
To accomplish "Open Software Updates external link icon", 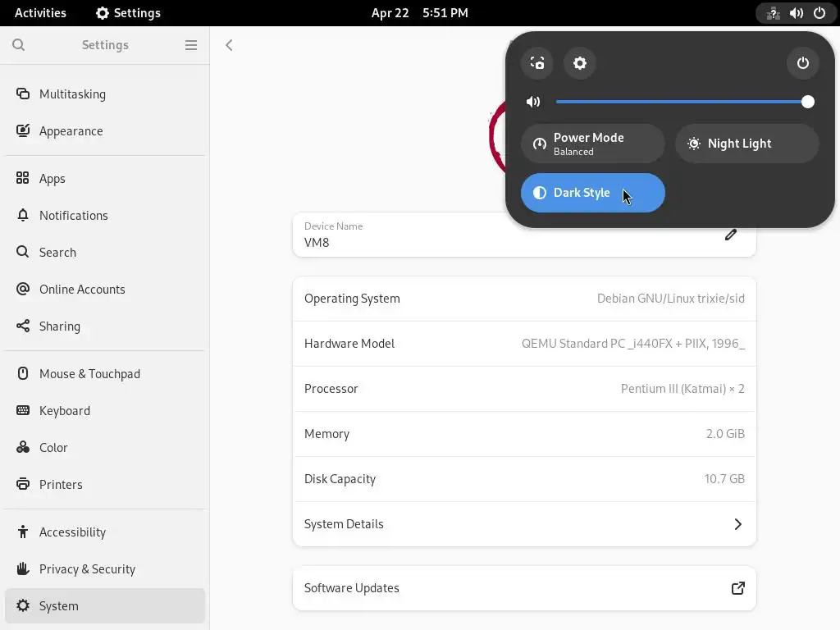I will pyautogui.click(x=737, y=588).
